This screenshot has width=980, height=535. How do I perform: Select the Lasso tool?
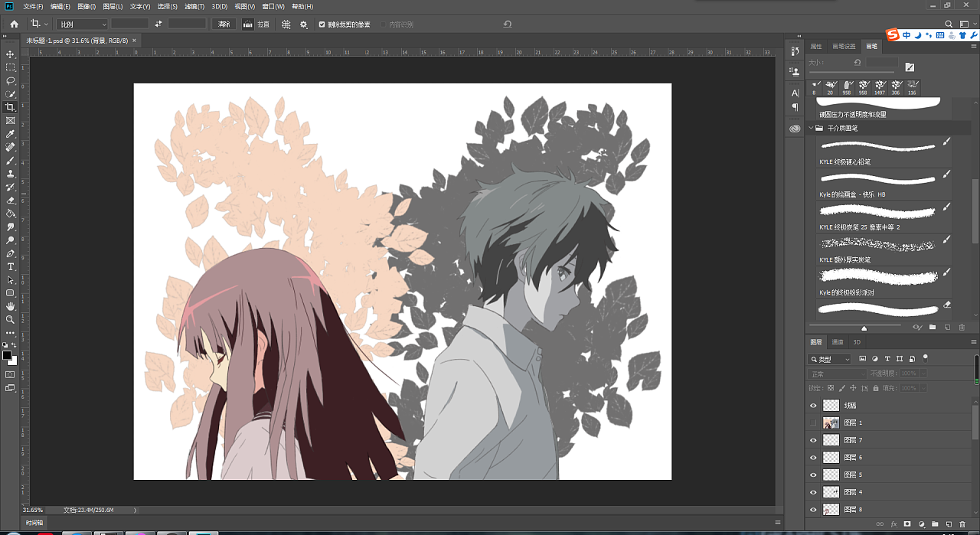(10, 80)
